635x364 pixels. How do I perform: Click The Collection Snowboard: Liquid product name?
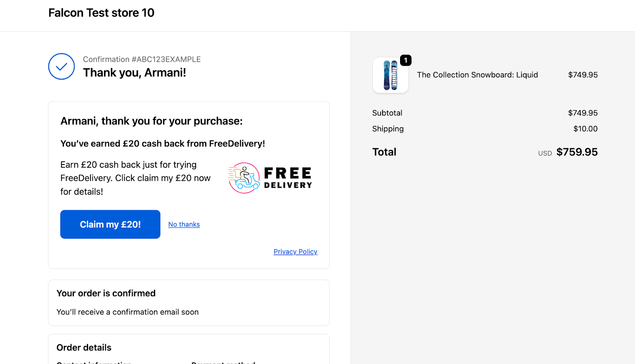tap(477, 75)
